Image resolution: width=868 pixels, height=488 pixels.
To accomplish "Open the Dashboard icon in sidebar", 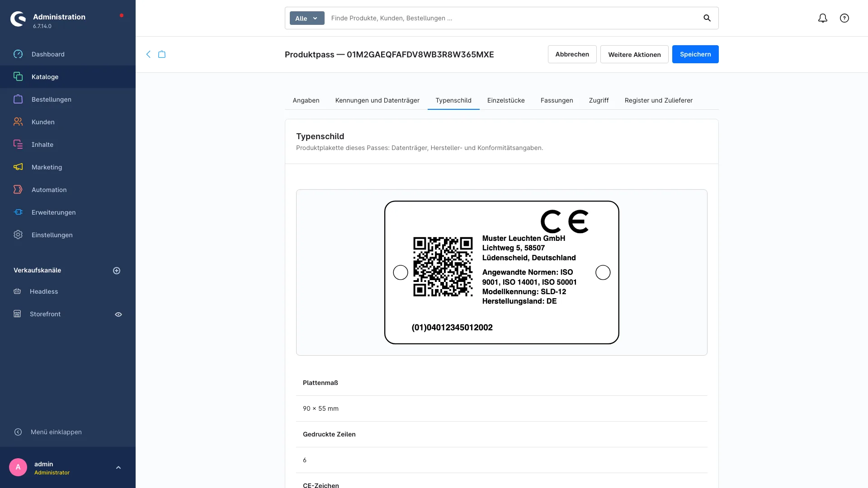I will pos(18,54).
